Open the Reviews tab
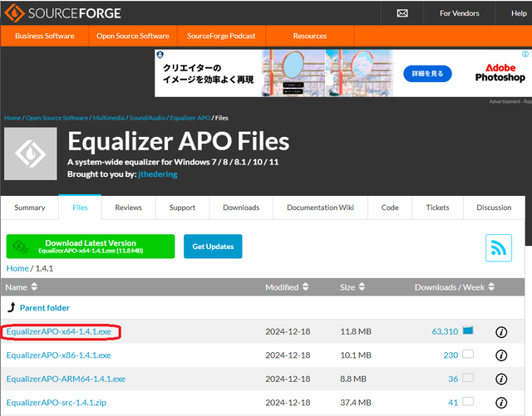532x416 pixels. click(x=128, y=208)
